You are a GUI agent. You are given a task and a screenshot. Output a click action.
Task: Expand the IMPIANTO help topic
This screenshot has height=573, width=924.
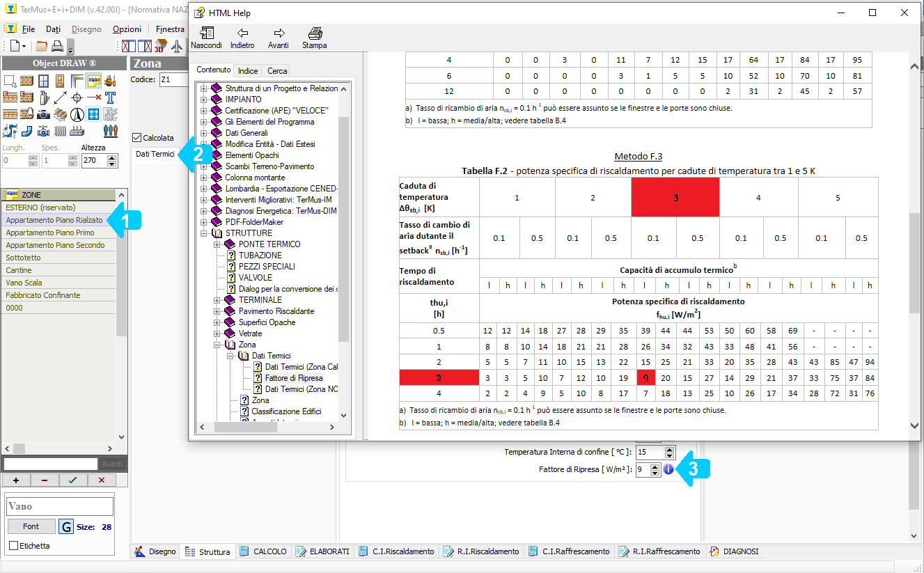(204, 100)
